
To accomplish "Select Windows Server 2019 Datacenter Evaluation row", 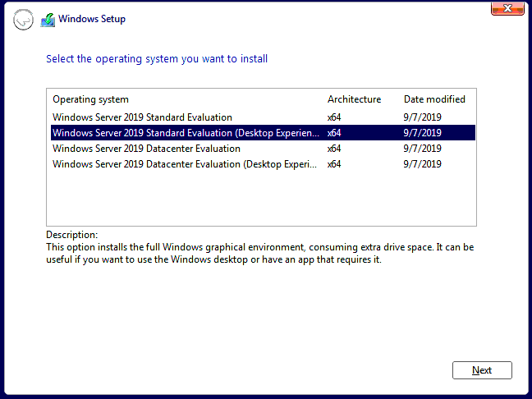I will [263, 149].
